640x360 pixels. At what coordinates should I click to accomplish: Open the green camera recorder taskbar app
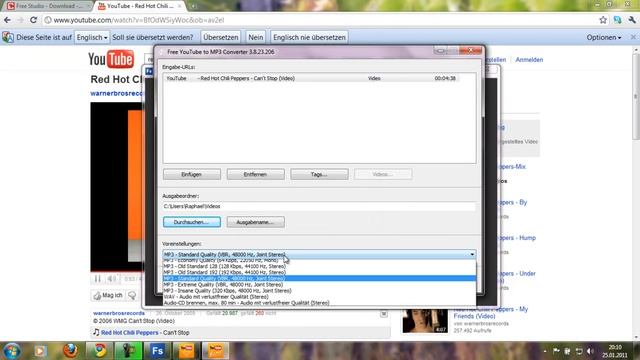click(x=128, y=351)
